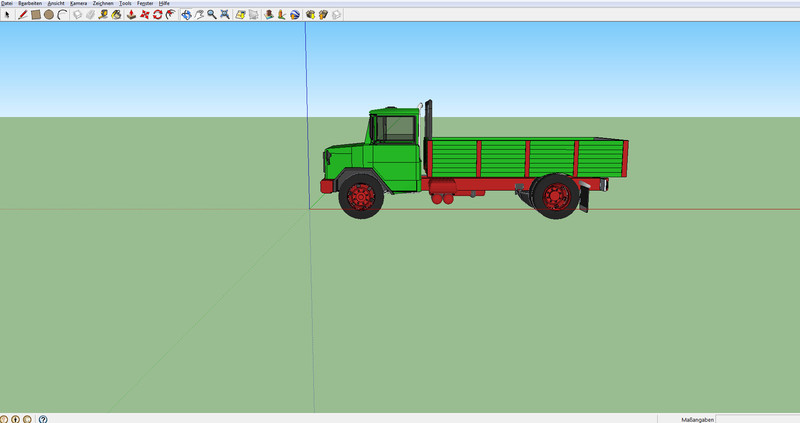Click the truck's rear wheel
This screenshot has width=800, height=423.
click(556, 196)
